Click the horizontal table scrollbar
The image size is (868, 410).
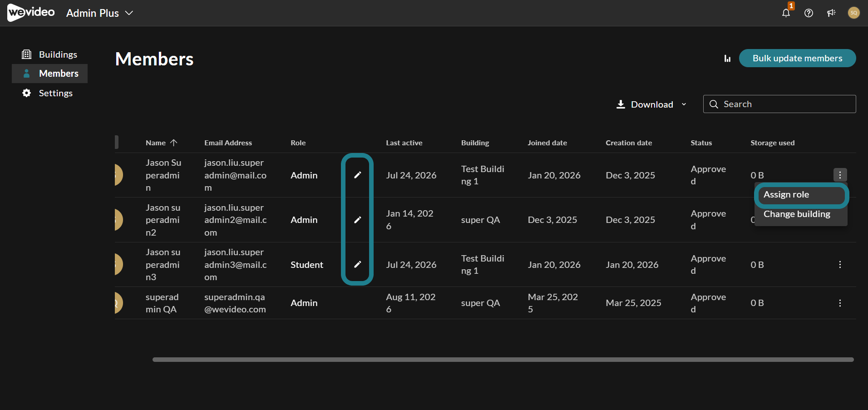click(x=503, y=360)
